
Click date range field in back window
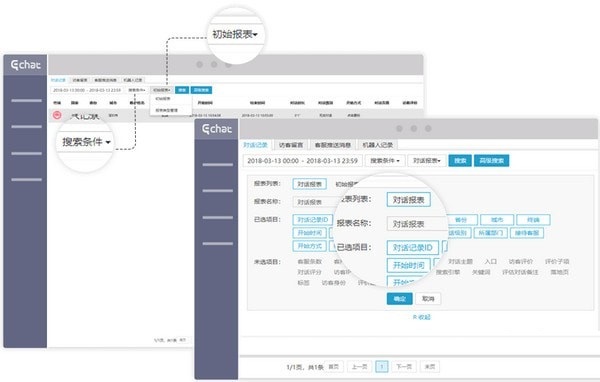[87, 90]
